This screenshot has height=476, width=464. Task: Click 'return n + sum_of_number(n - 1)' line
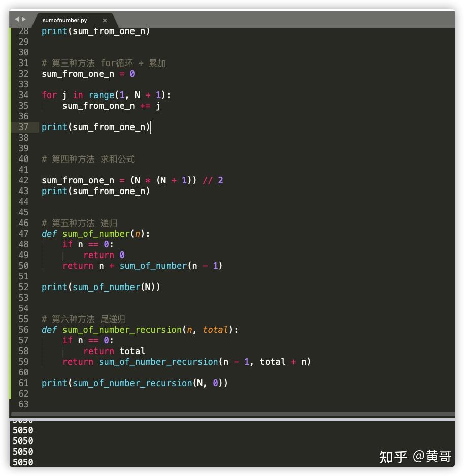[142, 266]
